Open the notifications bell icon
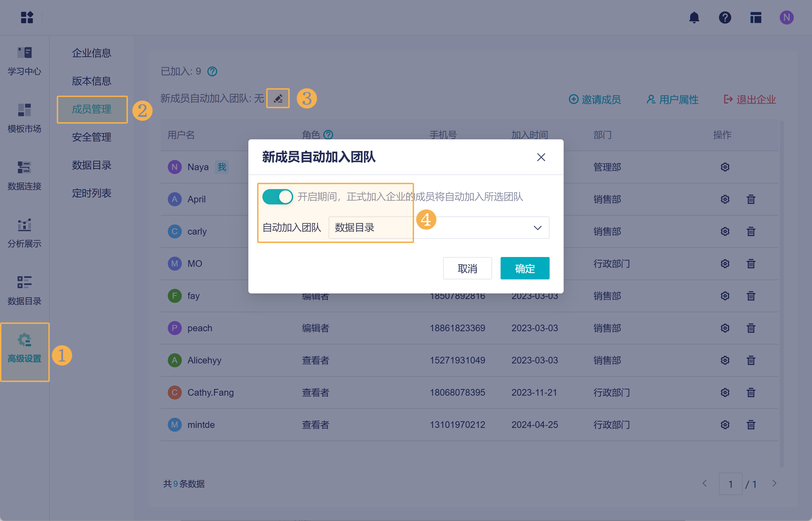The image size is (812, 521). [694, 18]
